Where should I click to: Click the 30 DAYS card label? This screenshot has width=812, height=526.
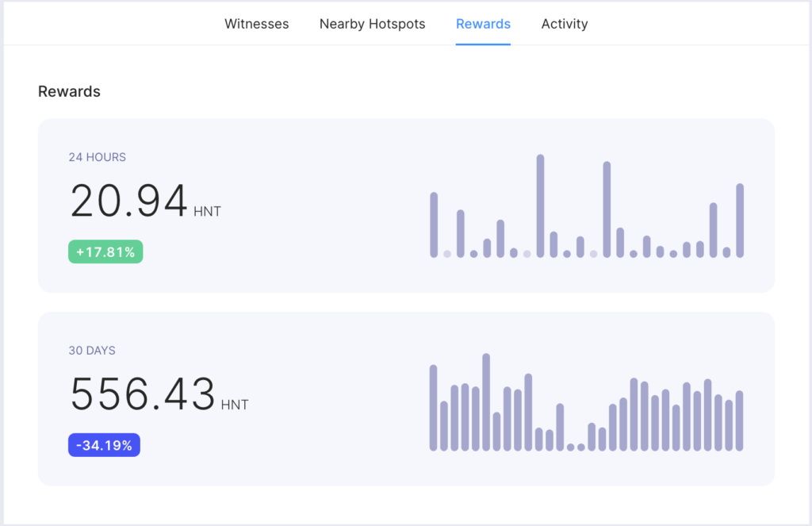tap(92, 350)
